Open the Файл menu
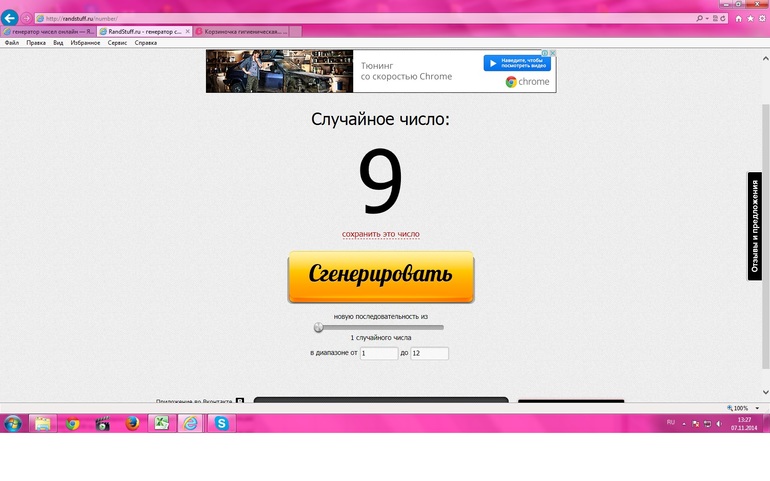 tap(12, 43)
